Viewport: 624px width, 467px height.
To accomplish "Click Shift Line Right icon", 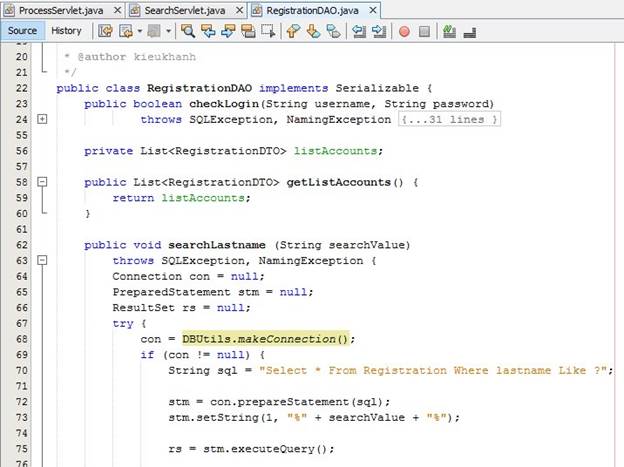I will click(379, 31).
